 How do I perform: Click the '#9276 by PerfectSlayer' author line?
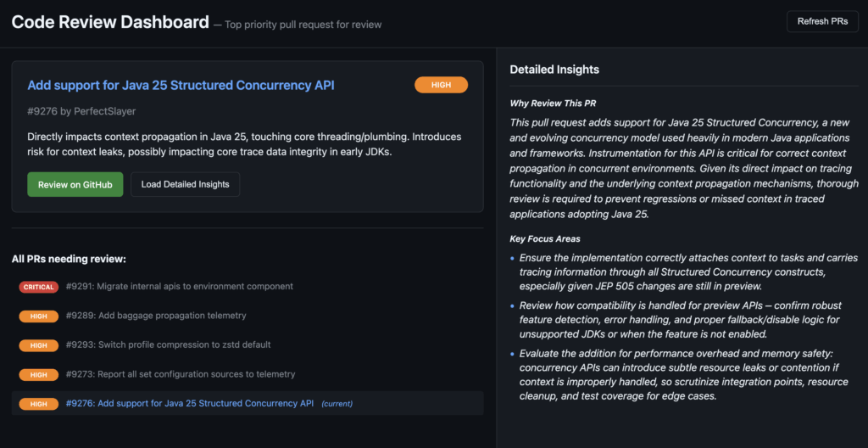[81, 111]
